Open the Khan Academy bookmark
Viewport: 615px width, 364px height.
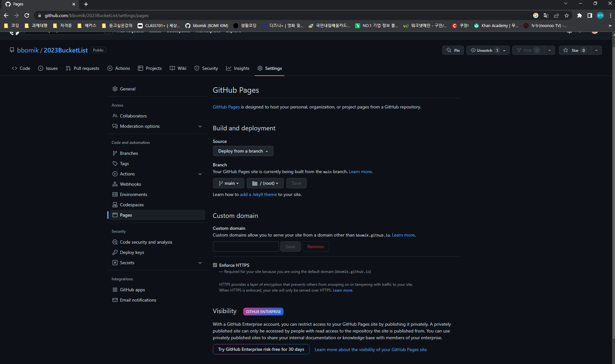[496, 26]
